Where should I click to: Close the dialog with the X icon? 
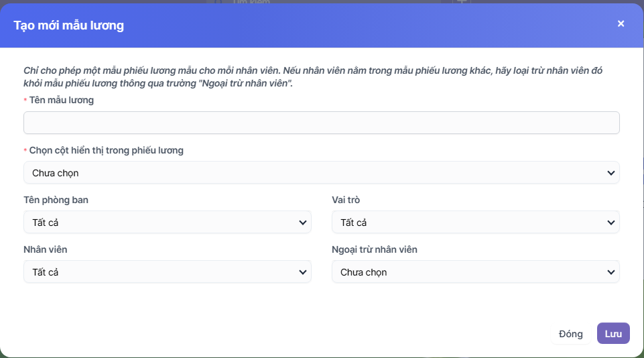pos(621,23)
